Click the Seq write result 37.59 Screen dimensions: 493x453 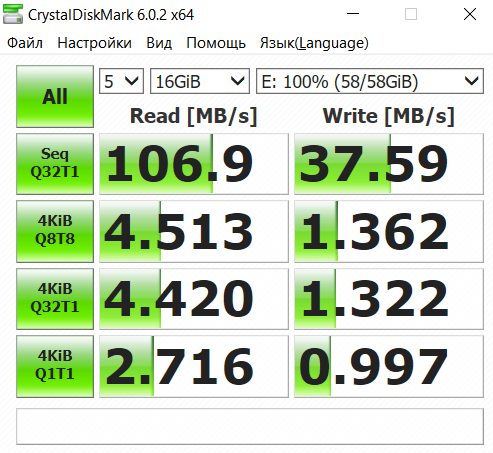click(x=389, y=164)
